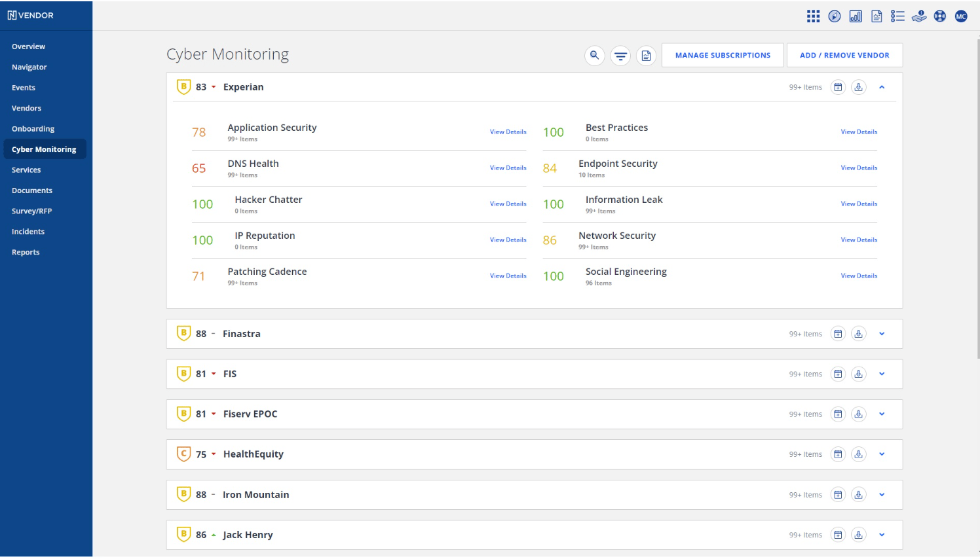Image resolution: width=980 pixels, height=559 pixels.
Task: Open Vendors in the sidebar
Action: pyautogui.click(x=26, y=108)
